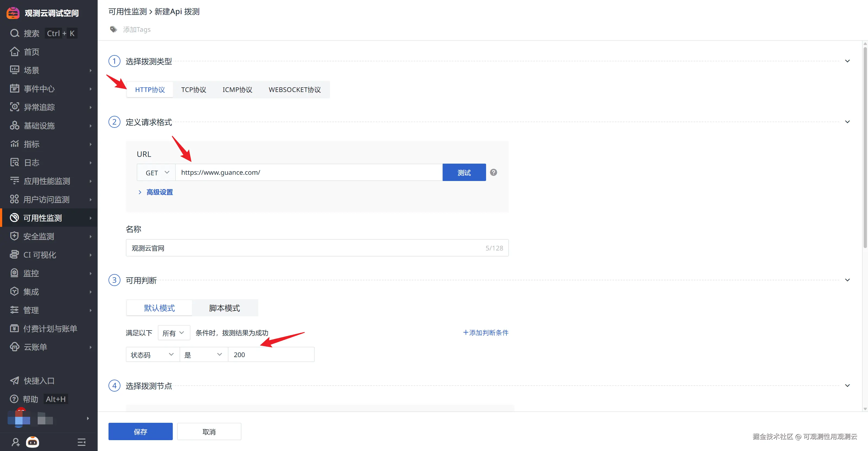Open the 首页 home icon
Viewport: 868px width, 451px height.
pos(14,52)
